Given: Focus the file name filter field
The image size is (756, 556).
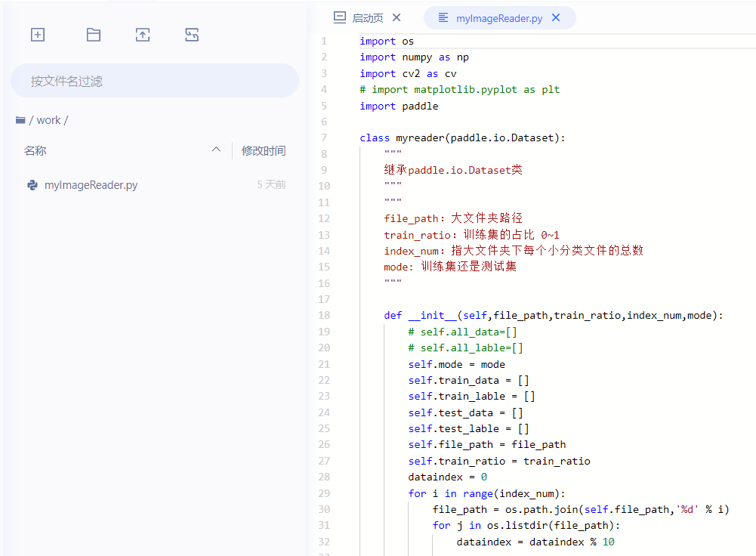Looking at the screenshot, I should (x=155, y=81).
